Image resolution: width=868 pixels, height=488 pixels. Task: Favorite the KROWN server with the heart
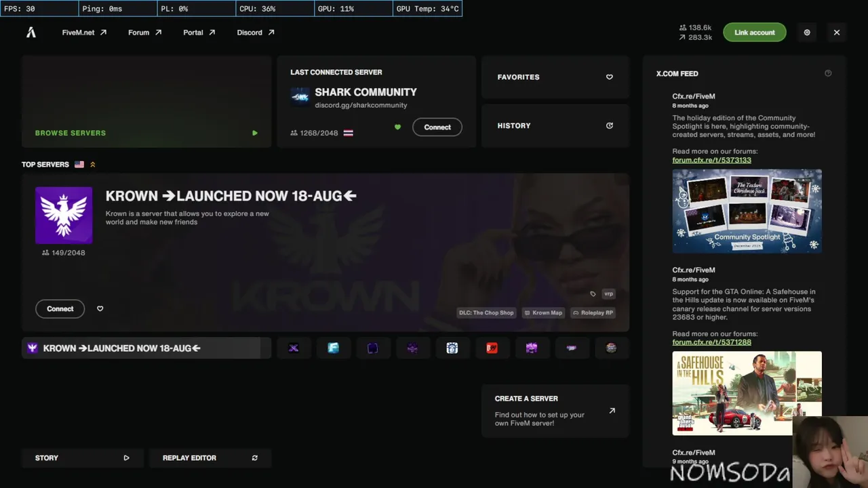tap(100, 309)
